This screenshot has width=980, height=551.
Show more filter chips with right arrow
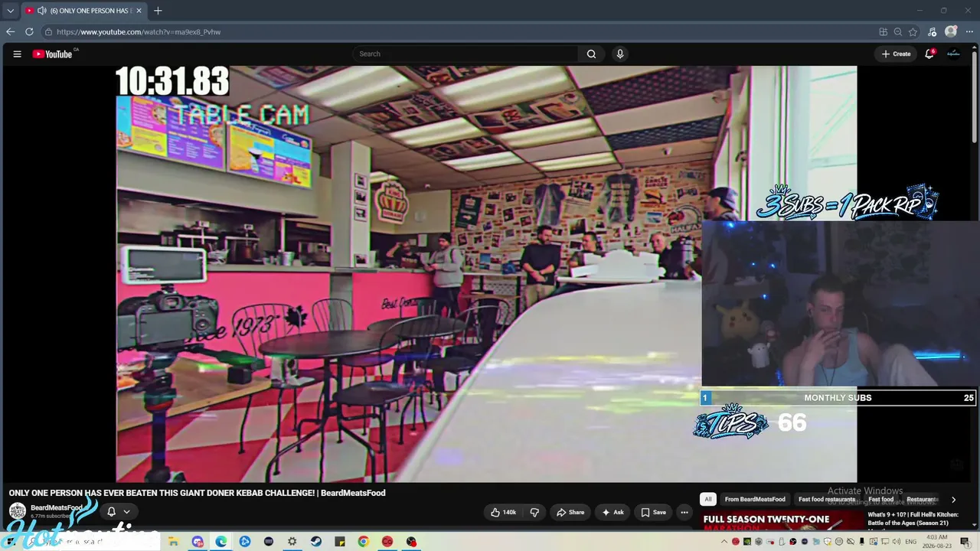coord(953,500)
